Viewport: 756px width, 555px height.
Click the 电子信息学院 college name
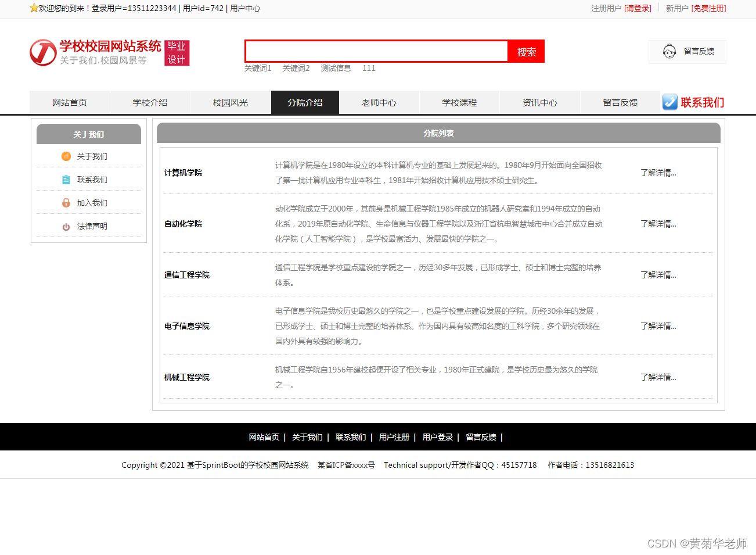[187, 326]
